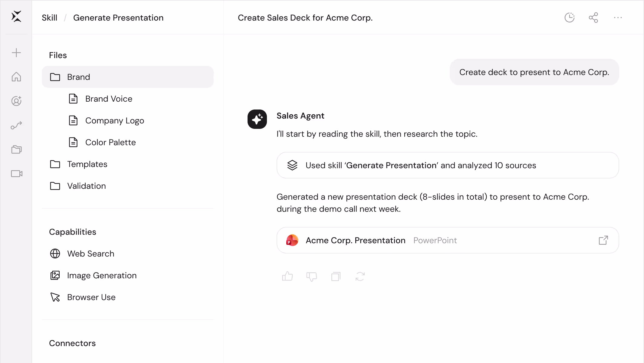644x363 pixels.
Task: Click the Web Search globe icon
Action: pyautogui.click(x=55, y=253)
